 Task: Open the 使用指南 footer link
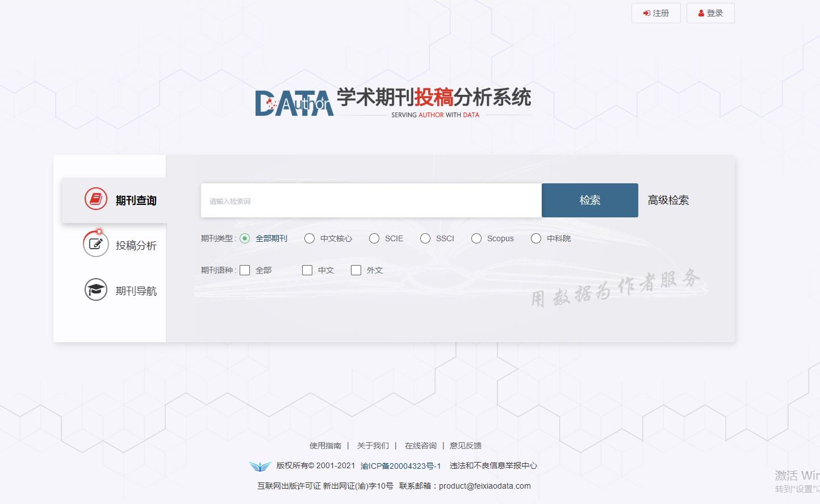[325, 446]
